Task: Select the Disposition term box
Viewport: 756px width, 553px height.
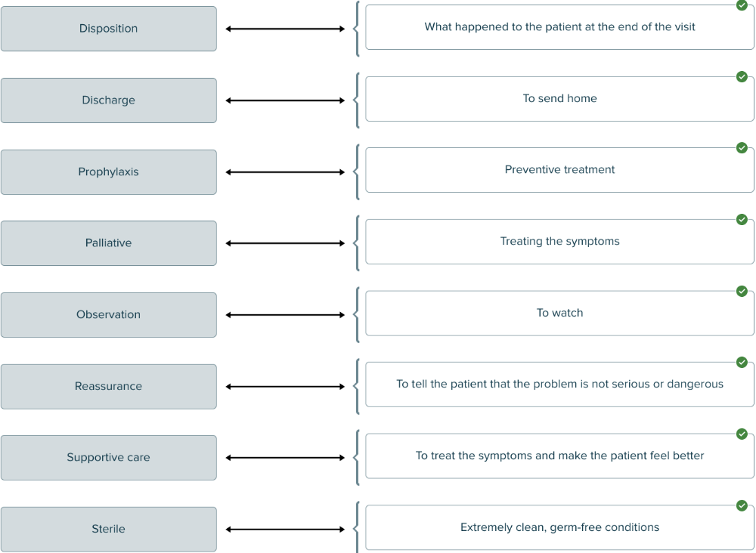Action: 108,29
